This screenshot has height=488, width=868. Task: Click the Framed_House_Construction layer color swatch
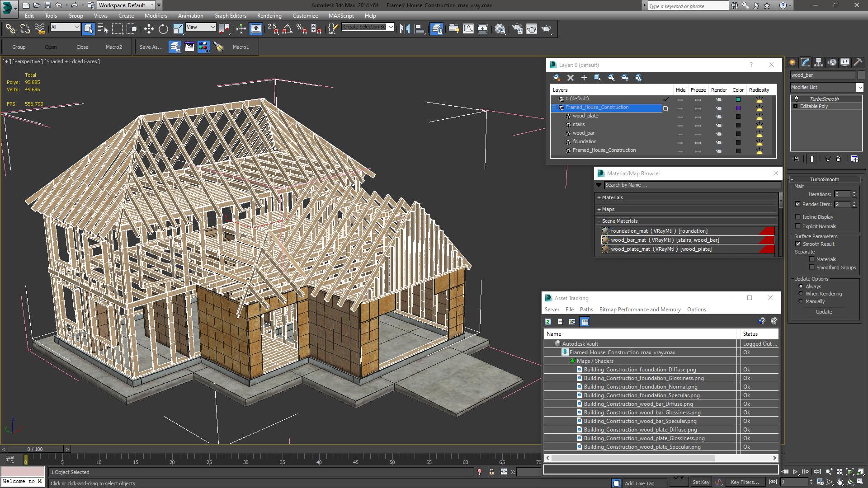pos(738,108)
